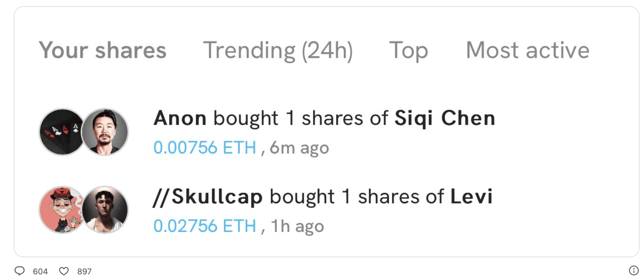Image resolution: width=644 pixels, height=279 pixels.
Task: Click the 897 likes count
Action: (x=84, y=272)
